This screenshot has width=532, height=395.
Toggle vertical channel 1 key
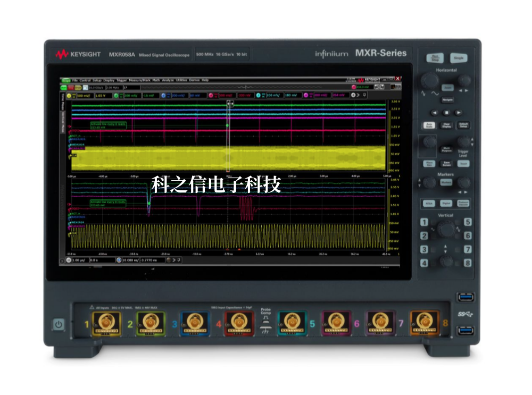point(424,222)
